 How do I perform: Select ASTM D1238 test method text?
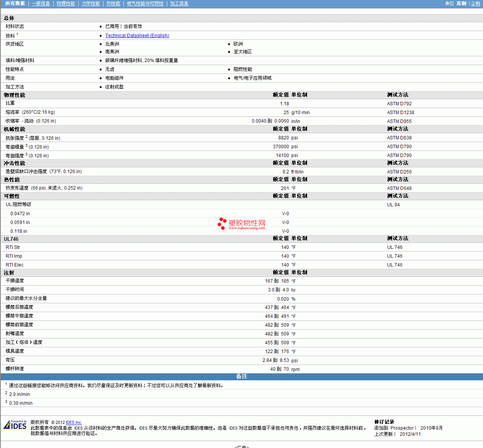coord(401,113)
